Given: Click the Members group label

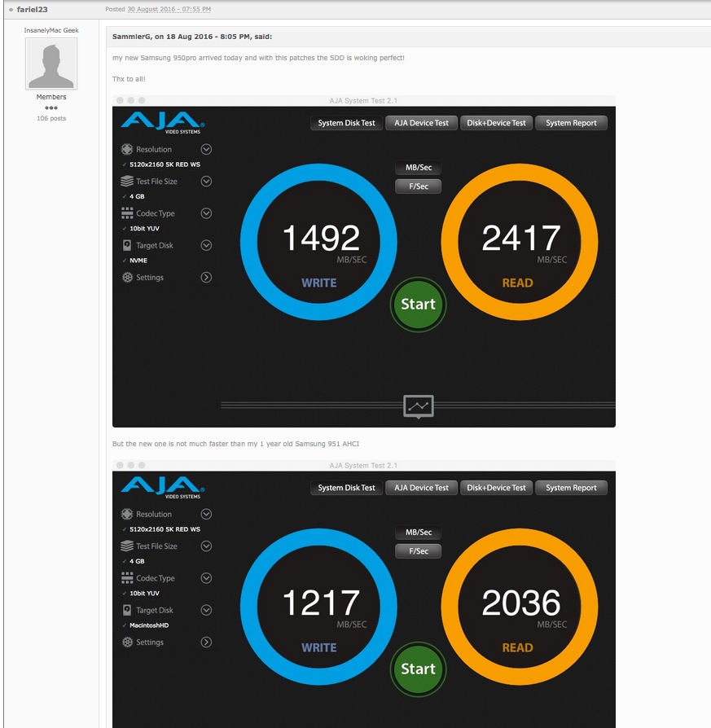Looking at the screenshot, I should [51, 97].
